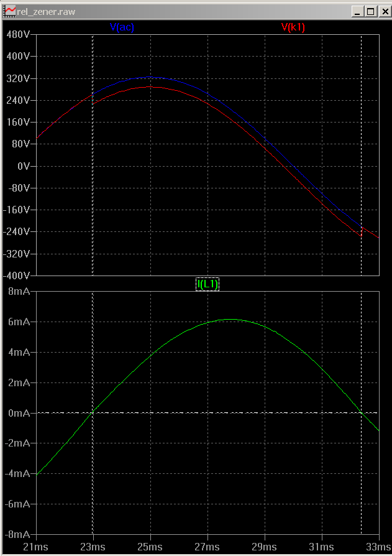Click the 8mA axis label

point(19,291)
